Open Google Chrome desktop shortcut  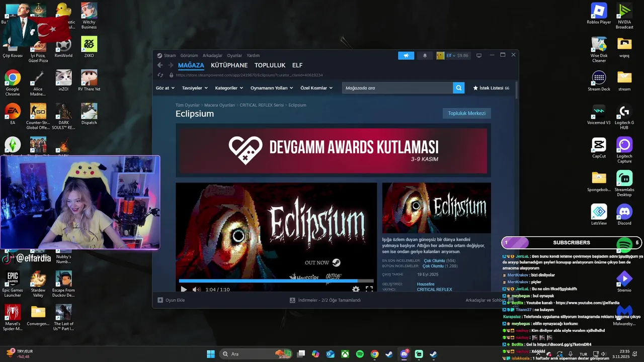click(13, 82)
